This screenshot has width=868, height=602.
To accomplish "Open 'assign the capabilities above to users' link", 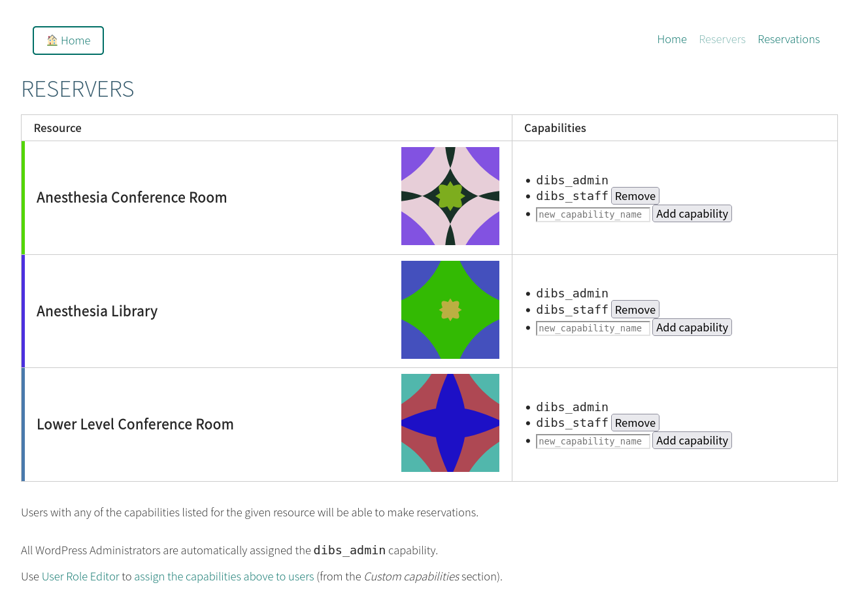I will [224, 577].
